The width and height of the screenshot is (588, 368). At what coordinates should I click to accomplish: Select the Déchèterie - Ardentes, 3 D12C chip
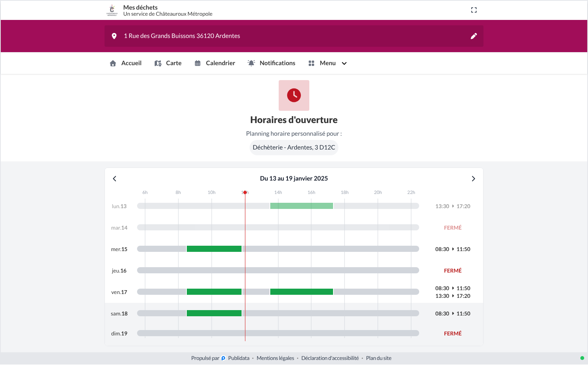coord(294,148)
